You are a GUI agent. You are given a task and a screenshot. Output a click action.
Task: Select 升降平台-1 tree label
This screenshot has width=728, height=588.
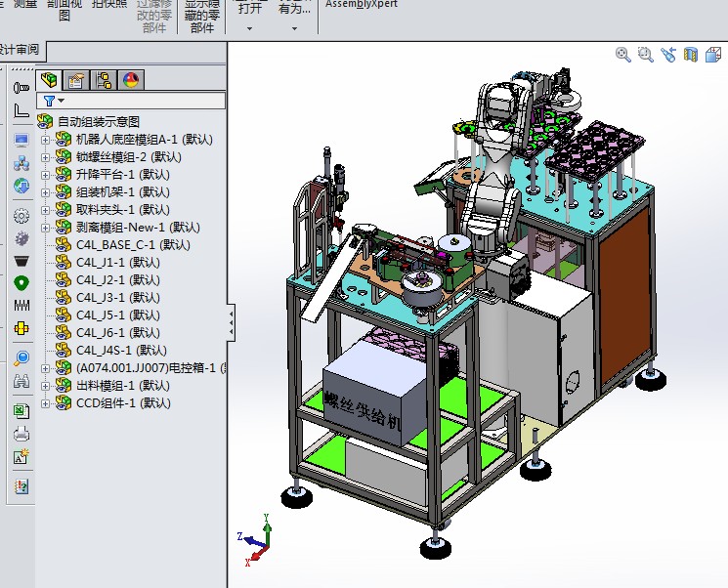tap(123, 175)
